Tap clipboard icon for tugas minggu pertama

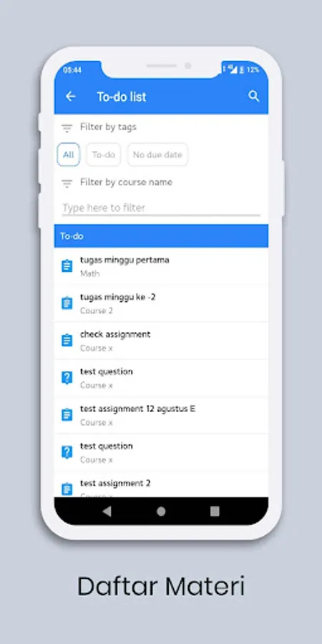click(67, 266)
